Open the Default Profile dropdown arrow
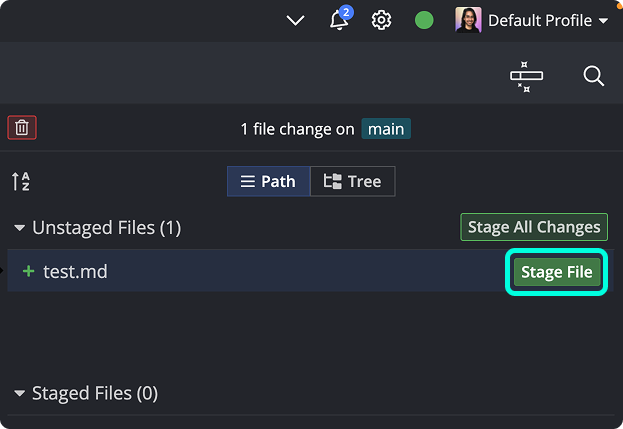Image resolution: width=623 pixels, height=429 pixels. (x=603, y=21)
